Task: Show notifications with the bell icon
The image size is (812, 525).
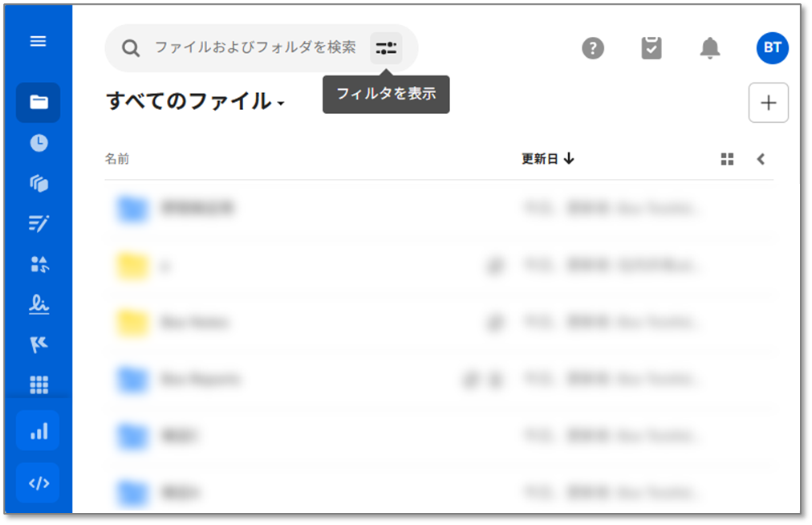Action: pos(709,48)
